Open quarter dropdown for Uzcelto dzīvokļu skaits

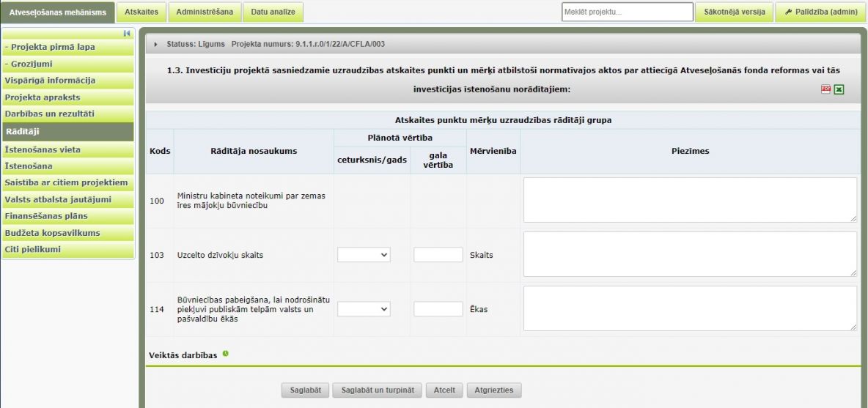[x=364, y=255]
